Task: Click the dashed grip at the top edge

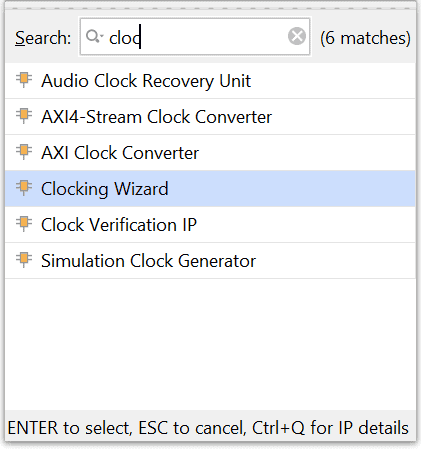Action: coord(210,9)
